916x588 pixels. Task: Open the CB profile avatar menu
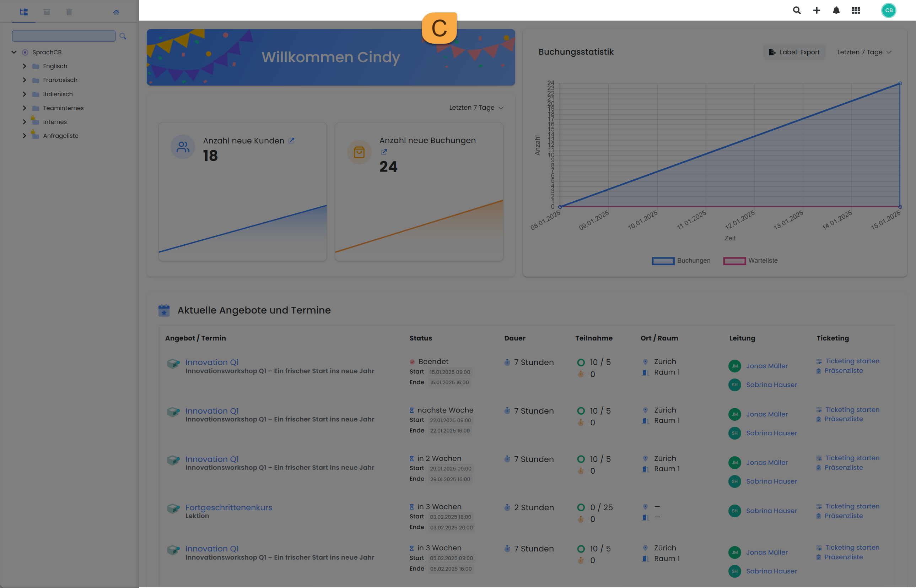tap(889, 10)
